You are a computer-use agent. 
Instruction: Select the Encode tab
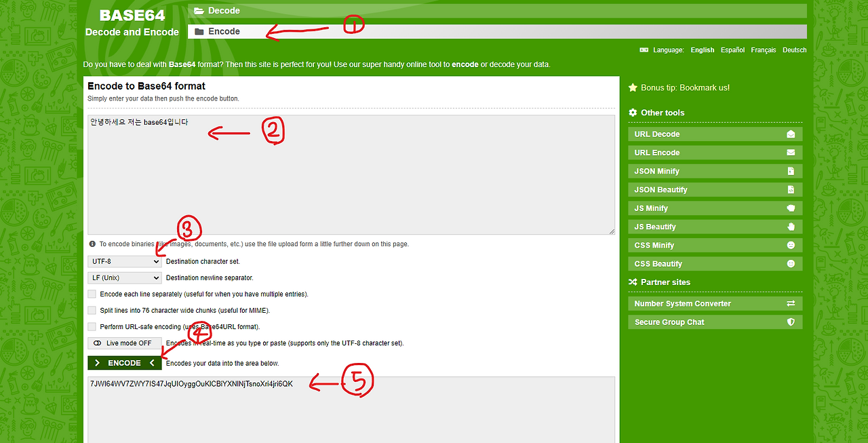click(x=497, y=32)
